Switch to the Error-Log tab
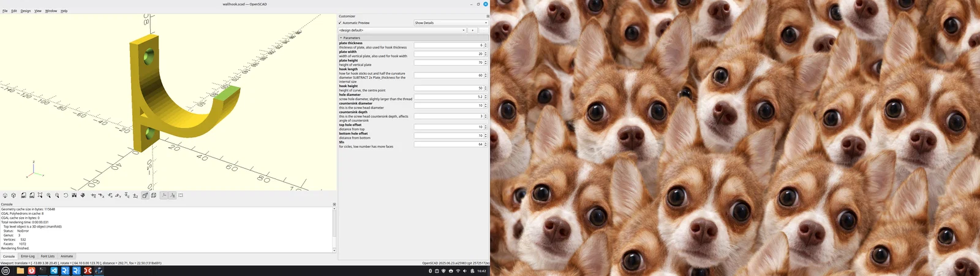Screen dimensions: 980x276 28,256
